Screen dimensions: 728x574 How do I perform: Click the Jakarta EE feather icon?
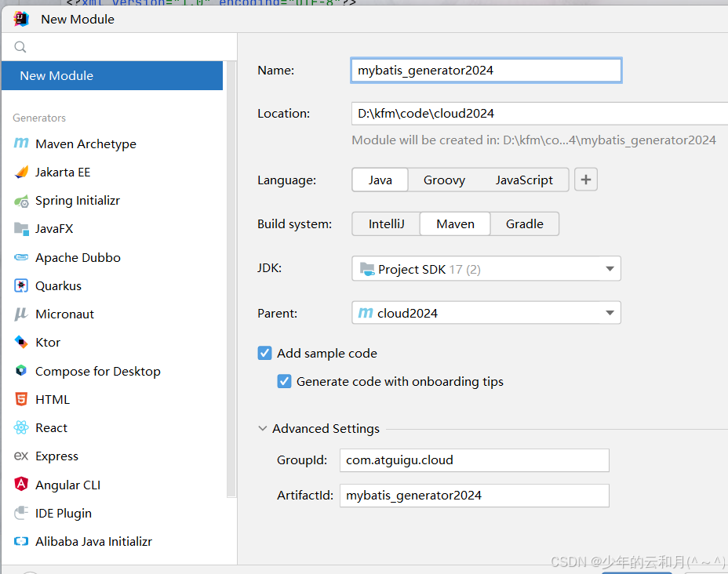tap(21, 173)
